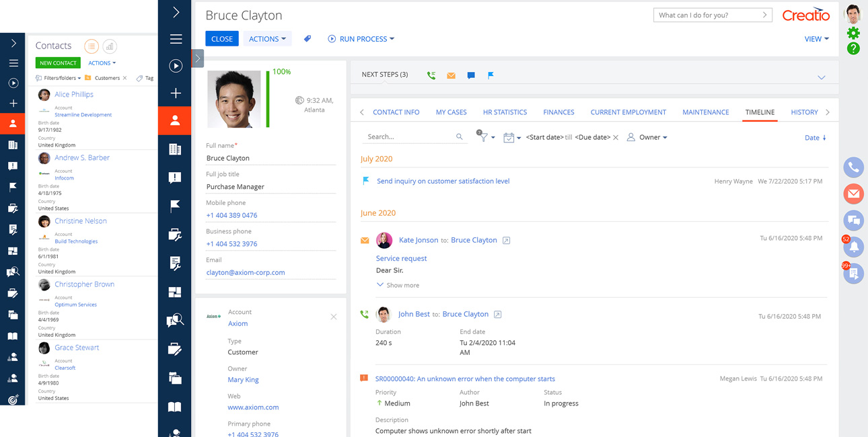Open the tag icon next to Actions

coord(308,39)
